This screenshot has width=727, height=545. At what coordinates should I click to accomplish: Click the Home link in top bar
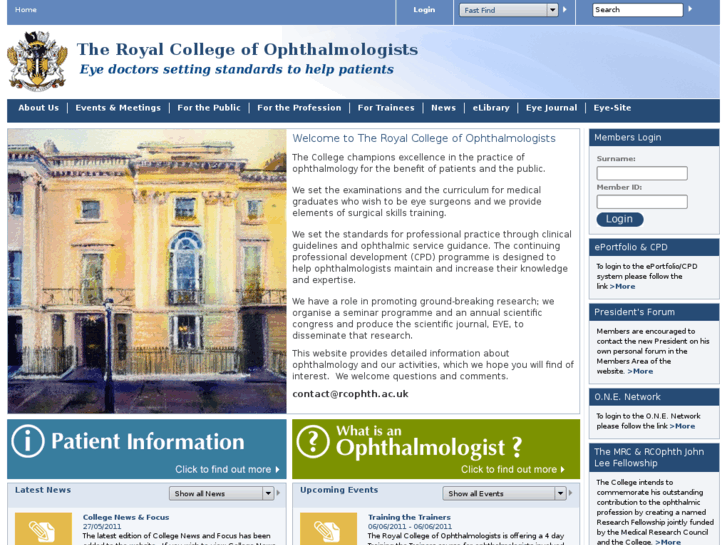26,9
